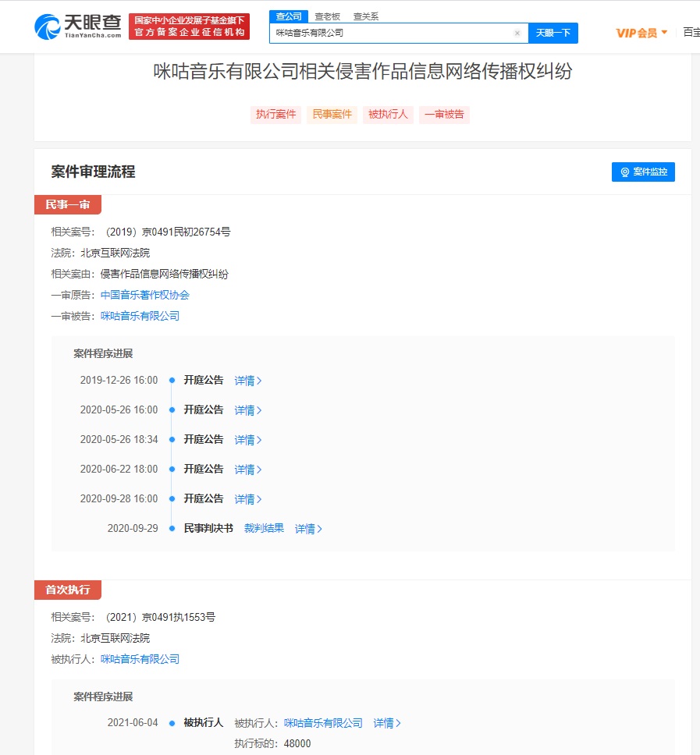Viewport: 700px width, 755px height.
Task: Switch to the 查关系 search tab
Action: tap(366, 17)
